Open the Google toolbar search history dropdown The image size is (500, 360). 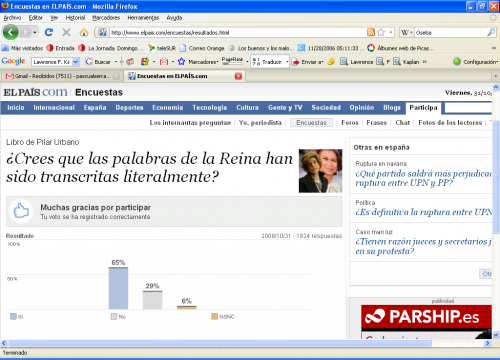coord(75,62)
